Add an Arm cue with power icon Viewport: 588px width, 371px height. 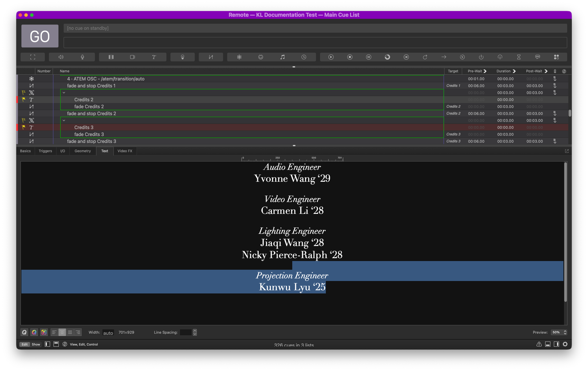(x=481, y=57)
